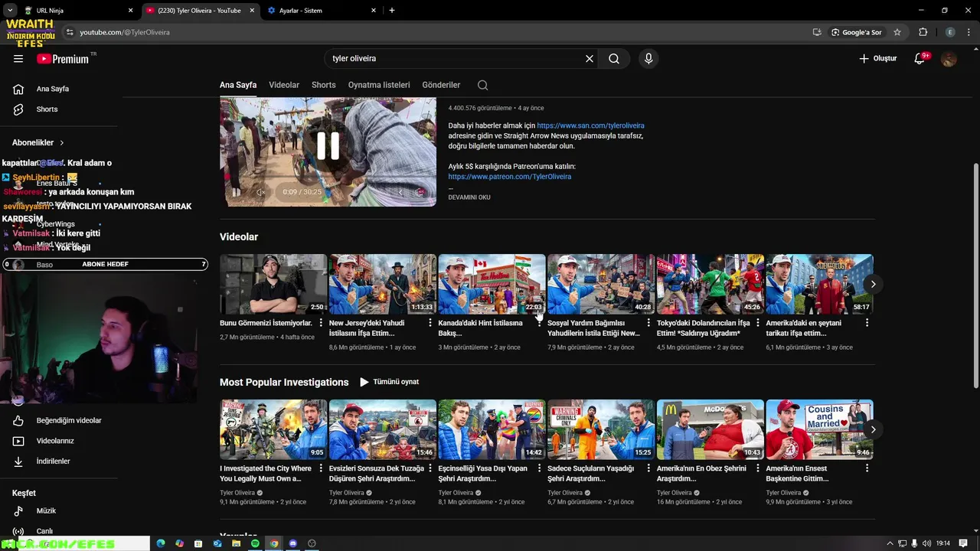Switch to the Ayarlar - Sistem browser tab
The width and height of the screenshot is (980, 551).
point(322,11)
